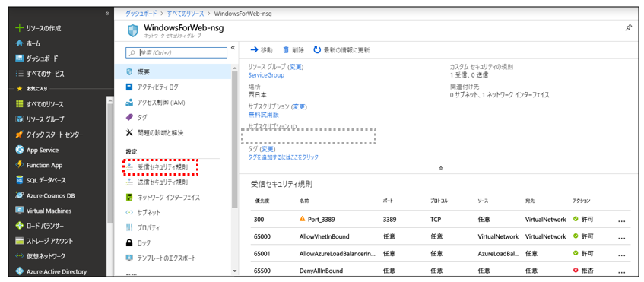Click change link beside Subscription

(x=299, y=106)
